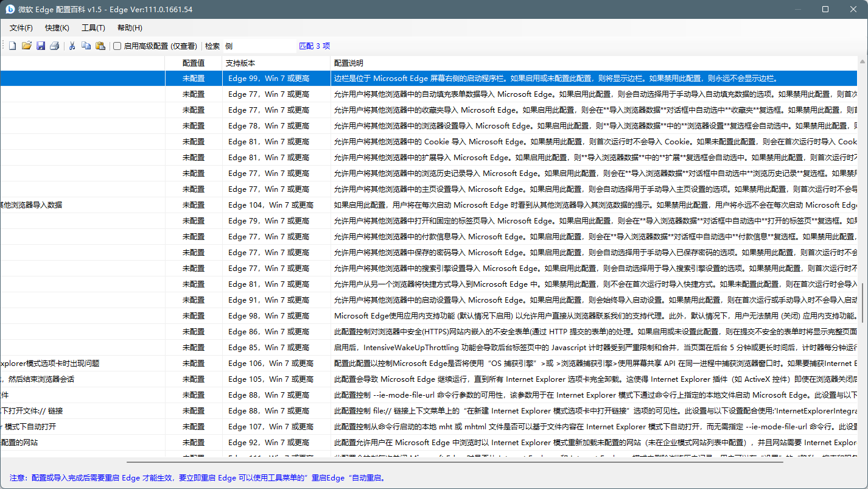Image resolution: width=868 pixels, height=489 pixels.
Task: Click the Copy toolbar icon
Action: (86, 46)
